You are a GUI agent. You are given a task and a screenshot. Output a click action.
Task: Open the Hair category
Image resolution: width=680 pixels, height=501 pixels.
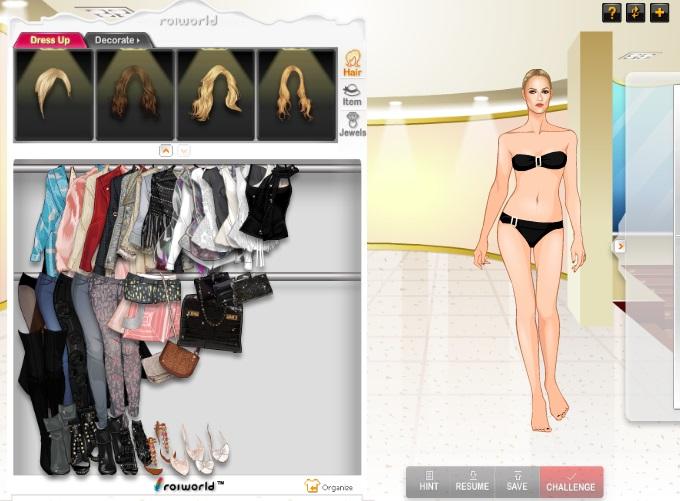353,63
